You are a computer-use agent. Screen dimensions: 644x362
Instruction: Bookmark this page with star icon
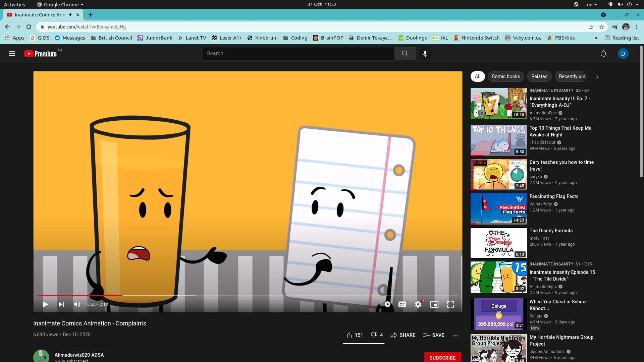[x=602, y=27]
